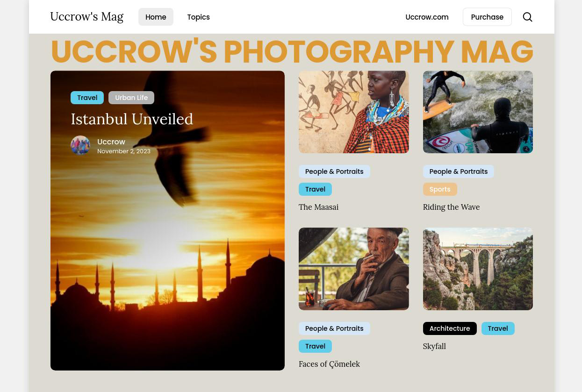Select the Urban Life tag

[x=131, y=98]
